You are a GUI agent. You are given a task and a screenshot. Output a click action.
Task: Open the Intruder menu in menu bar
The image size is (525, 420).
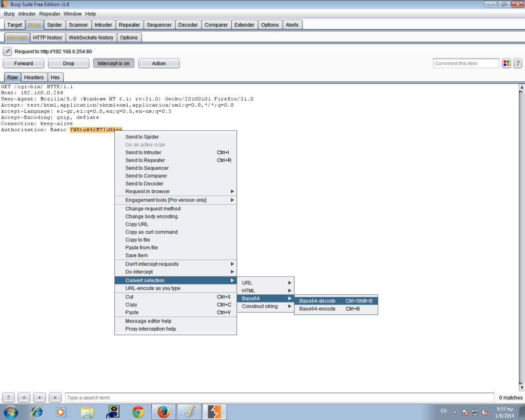27,14
